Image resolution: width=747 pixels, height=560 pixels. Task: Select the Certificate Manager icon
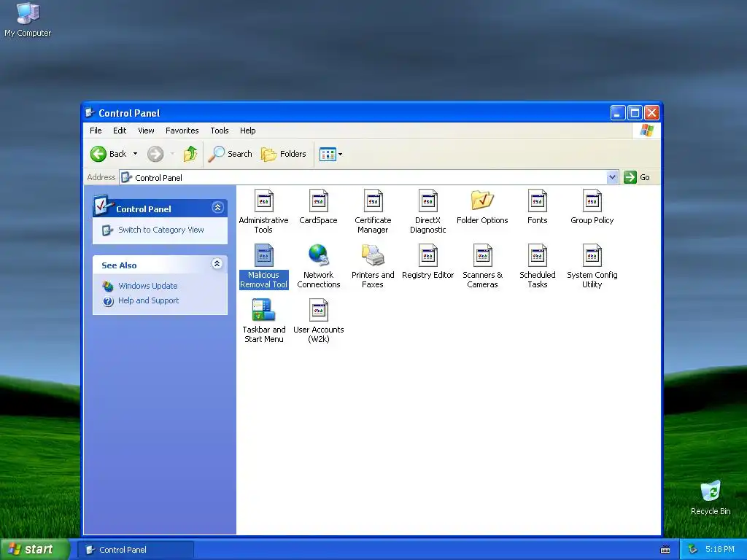click(373, 201)
